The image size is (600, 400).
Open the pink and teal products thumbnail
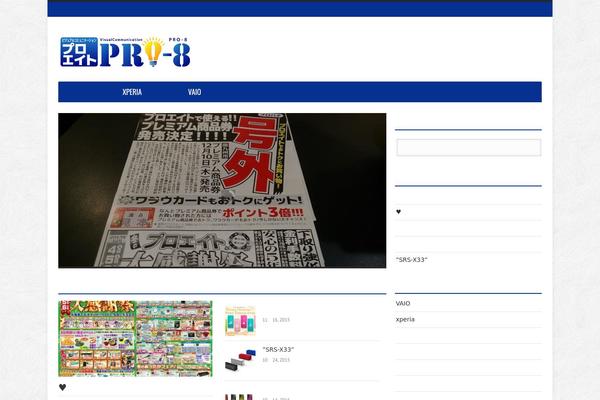click(x=240, y=321)
